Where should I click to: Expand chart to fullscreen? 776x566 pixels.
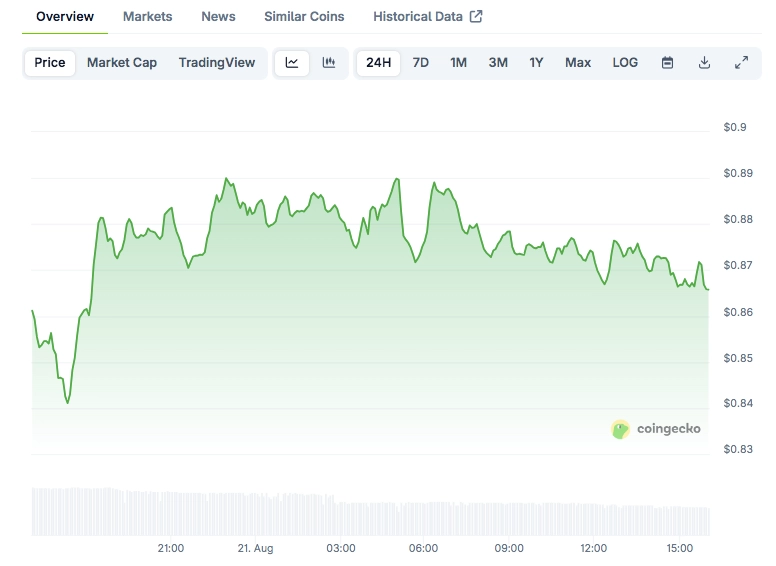741,63
